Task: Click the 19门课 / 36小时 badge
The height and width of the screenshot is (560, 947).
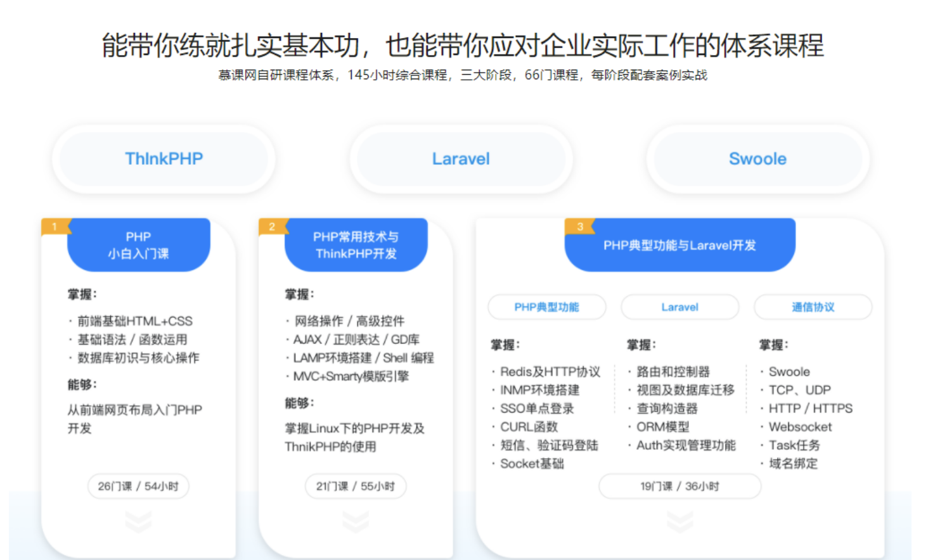Action: 680,487
